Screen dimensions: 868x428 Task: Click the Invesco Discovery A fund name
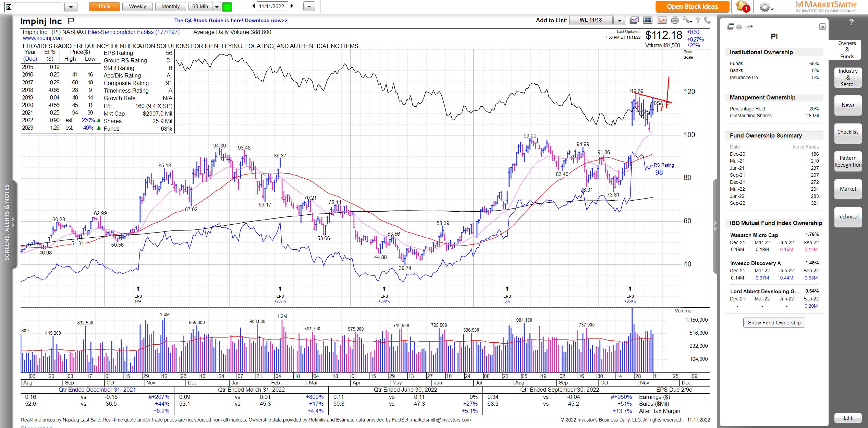[755, 263]
